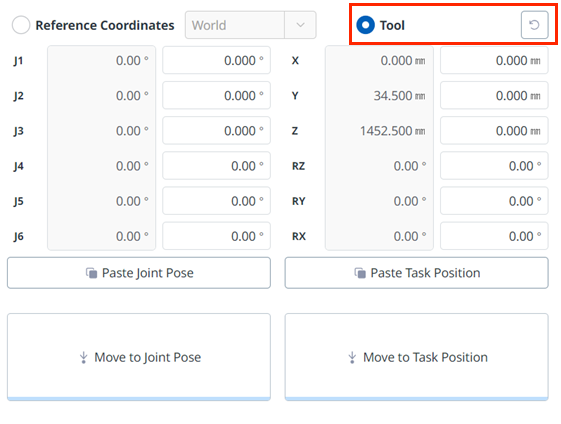The height and width of the screenshot is (424, 561).
Task: Click the J6 target angle input field
Action: 216,236
